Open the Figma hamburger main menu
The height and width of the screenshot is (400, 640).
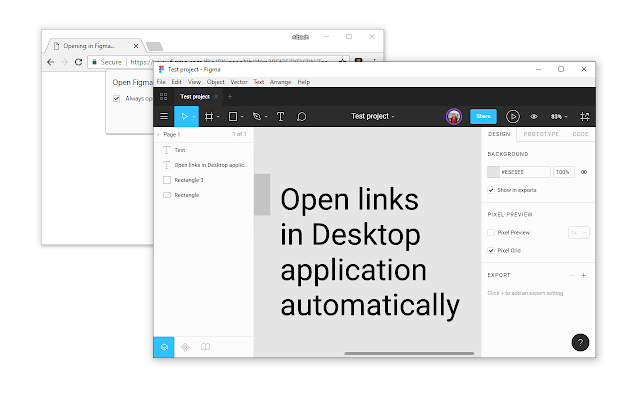coord(164,117)
